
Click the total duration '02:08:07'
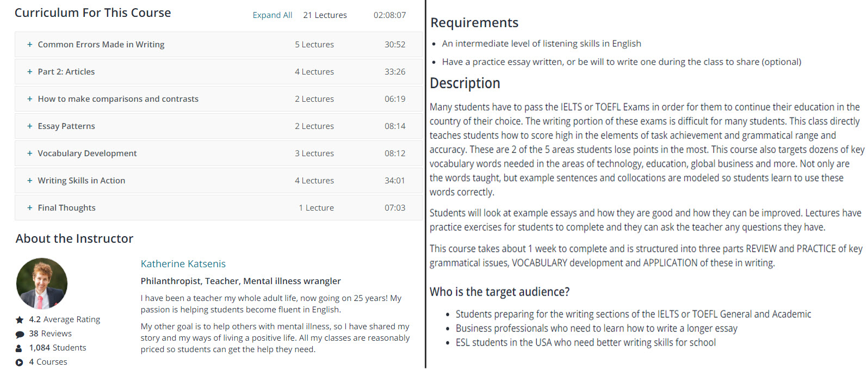390,15
